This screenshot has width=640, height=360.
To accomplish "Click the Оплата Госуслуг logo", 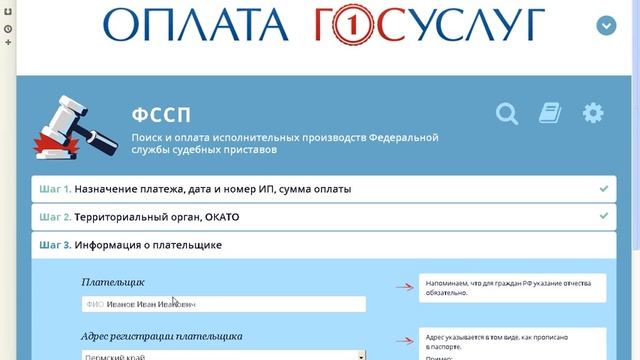I will point(324,24).
